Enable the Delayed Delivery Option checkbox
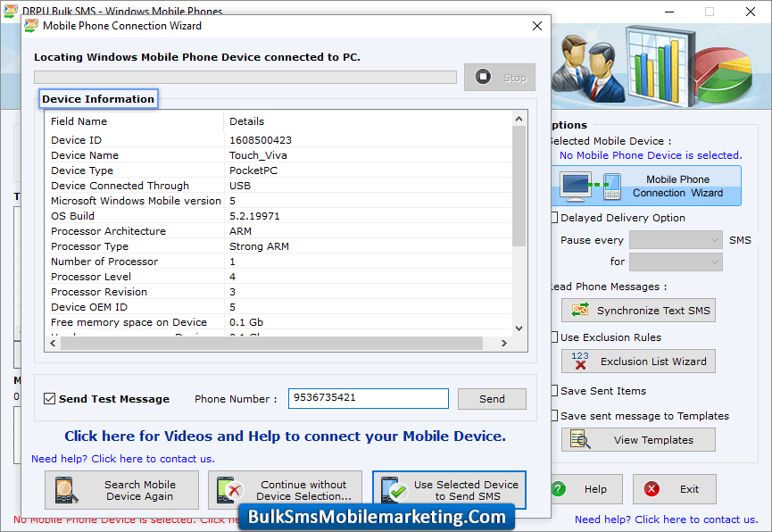This screenshot has width=772, height=532. (x=554, y=217)
